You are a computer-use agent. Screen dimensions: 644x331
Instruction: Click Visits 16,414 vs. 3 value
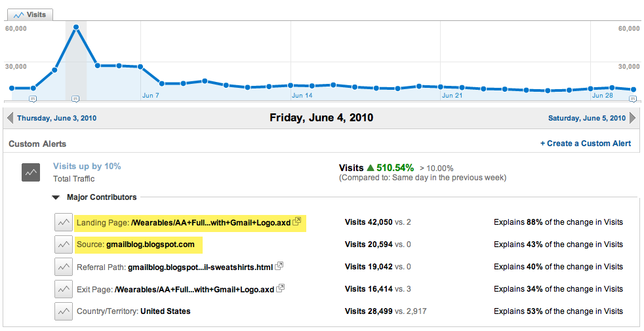click(378, 288)
